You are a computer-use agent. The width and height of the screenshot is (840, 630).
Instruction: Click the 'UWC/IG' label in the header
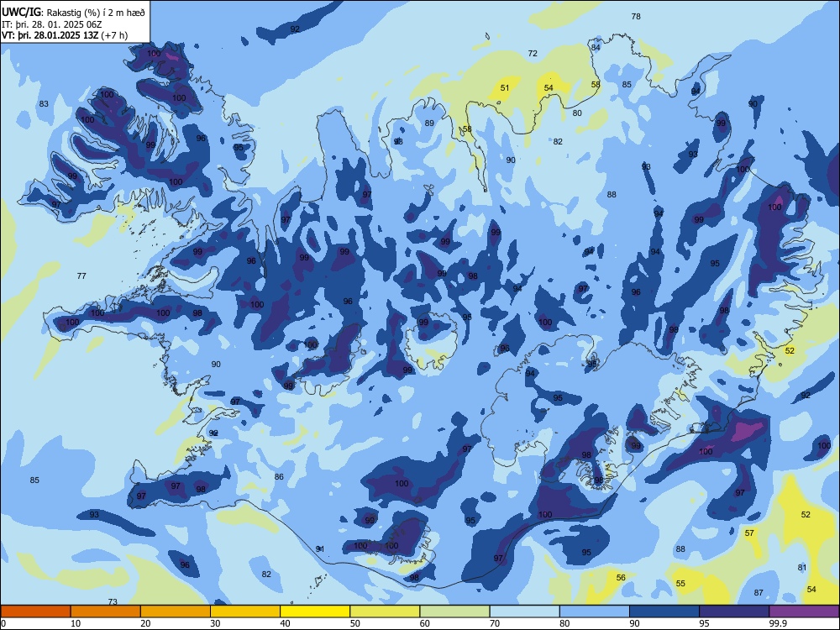[21, 12]
